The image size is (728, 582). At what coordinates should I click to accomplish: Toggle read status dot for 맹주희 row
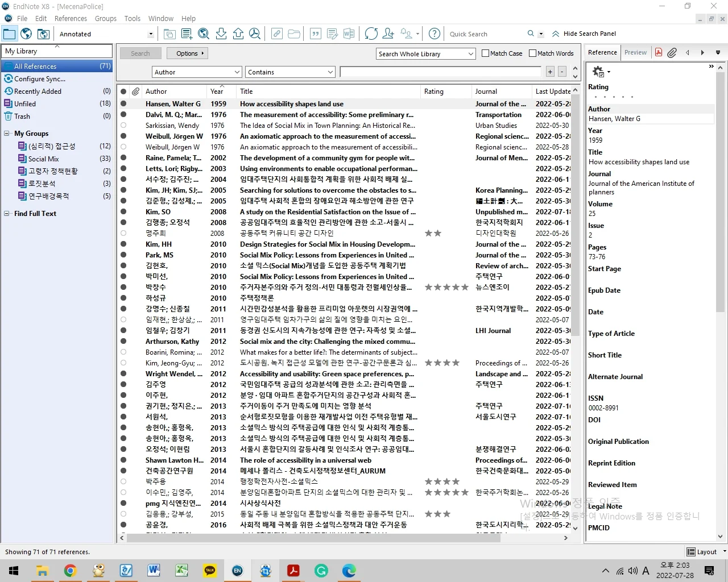click(123, 233)
